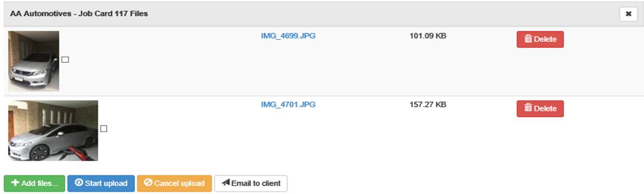Image resolution: width=644 pixels, height=194 pixels.
Task: Tick the checkbox beside the IMG_4699 thumbnail
Action: point(65,60)
